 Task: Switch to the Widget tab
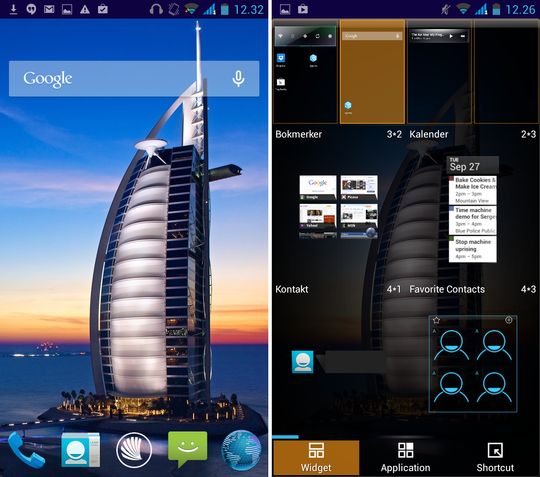coord(316,457)
